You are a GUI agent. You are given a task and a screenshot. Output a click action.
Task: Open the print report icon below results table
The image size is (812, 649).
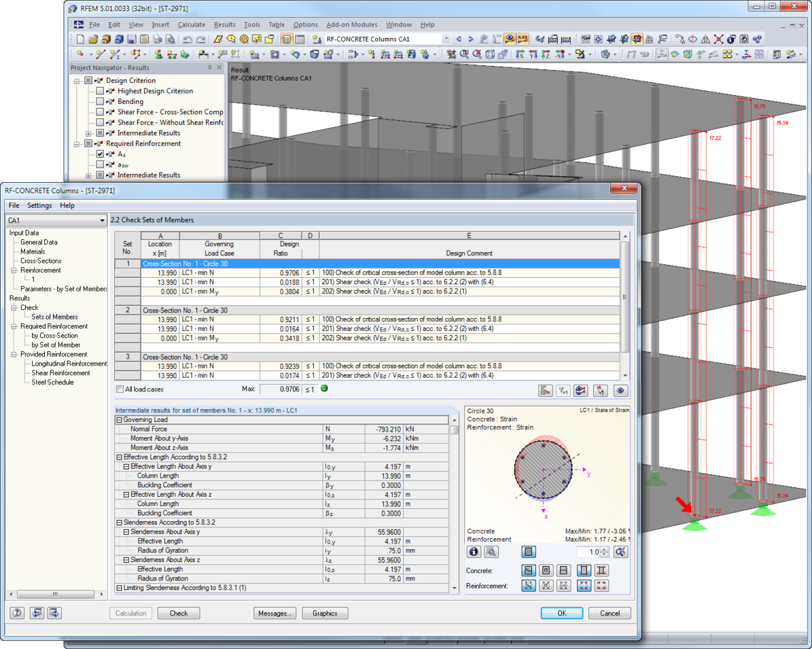point(546,390)
